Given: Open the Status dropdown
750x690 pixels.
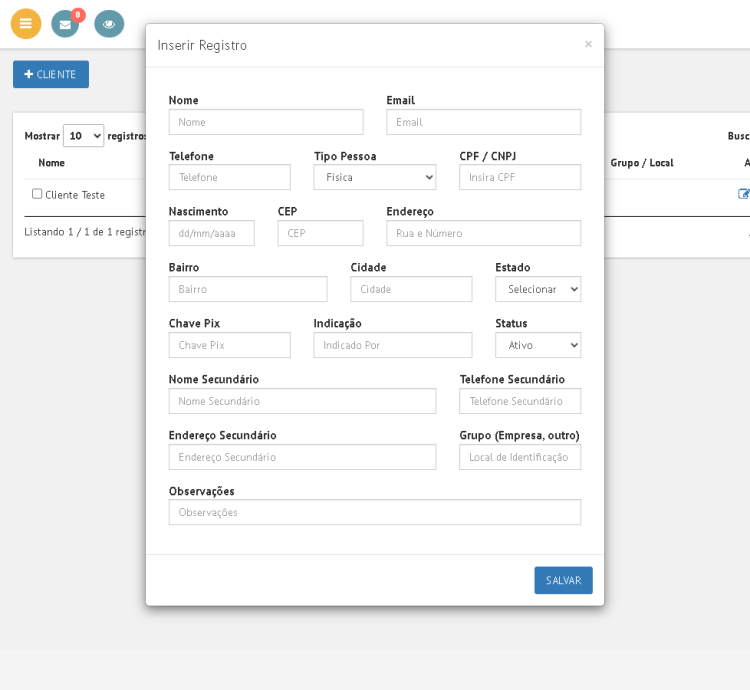Looking at the screenshot, I should (538, 345).
